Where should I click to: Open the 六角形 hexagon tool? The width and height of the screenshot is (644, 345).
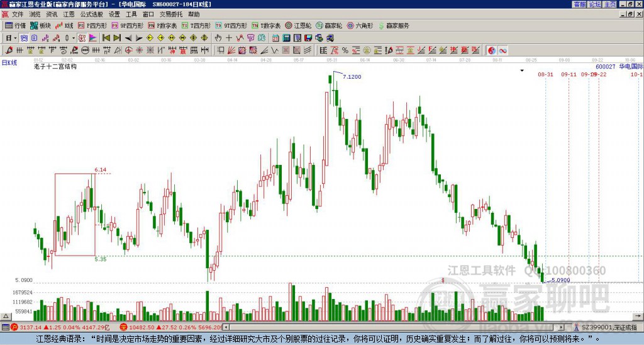(x=360, y=25)
